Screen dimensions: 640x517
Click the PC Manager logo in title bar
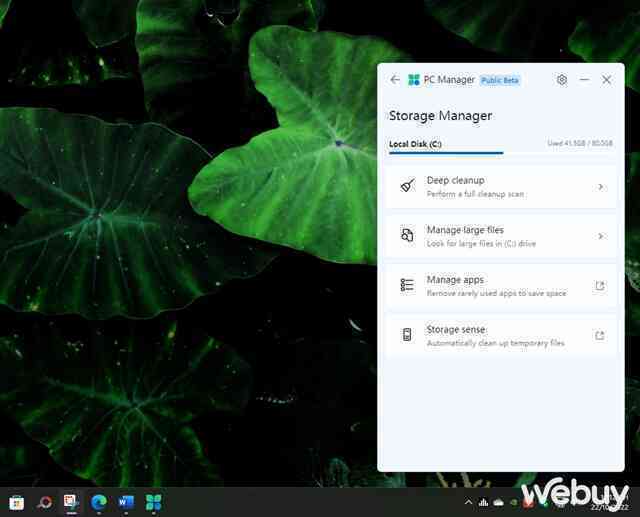(x=414, y=80)
